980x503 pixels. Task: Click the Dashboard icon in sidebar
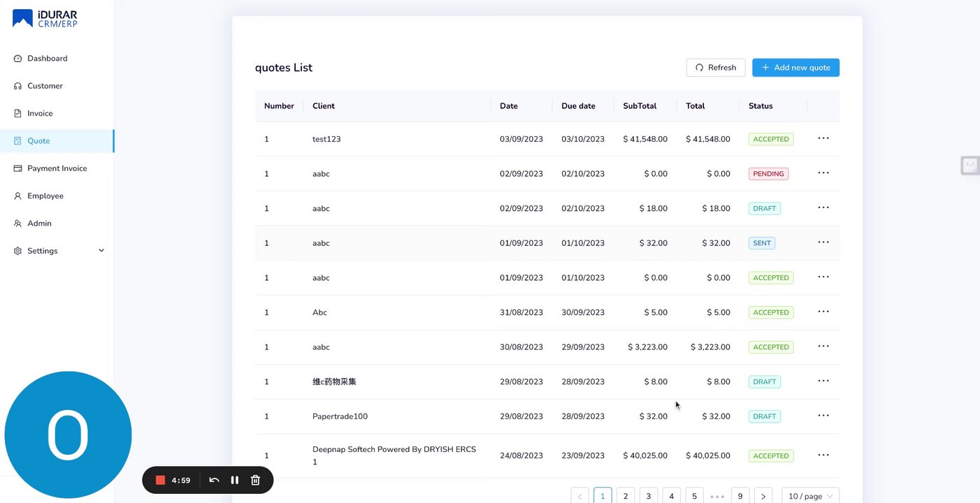tap(18, 59)
